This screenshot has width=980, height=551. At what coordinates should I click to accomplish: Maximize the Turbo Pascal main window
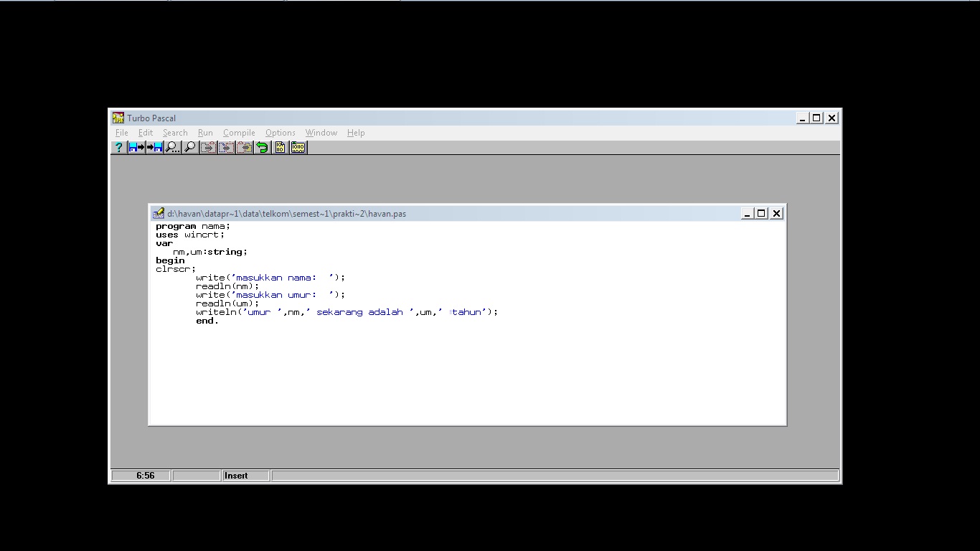click(x=817, y=118)
